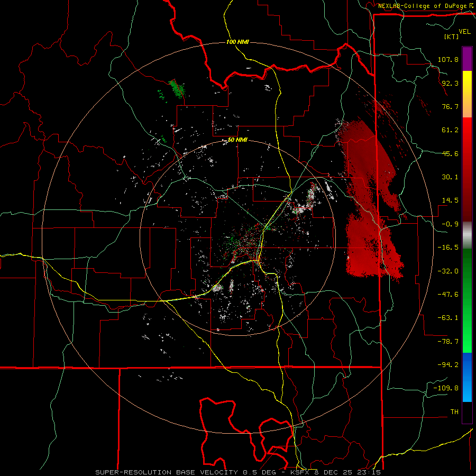Pick the red segment of velocity colorbar
The image size is (476, 476).
click(x=467, y=169)
